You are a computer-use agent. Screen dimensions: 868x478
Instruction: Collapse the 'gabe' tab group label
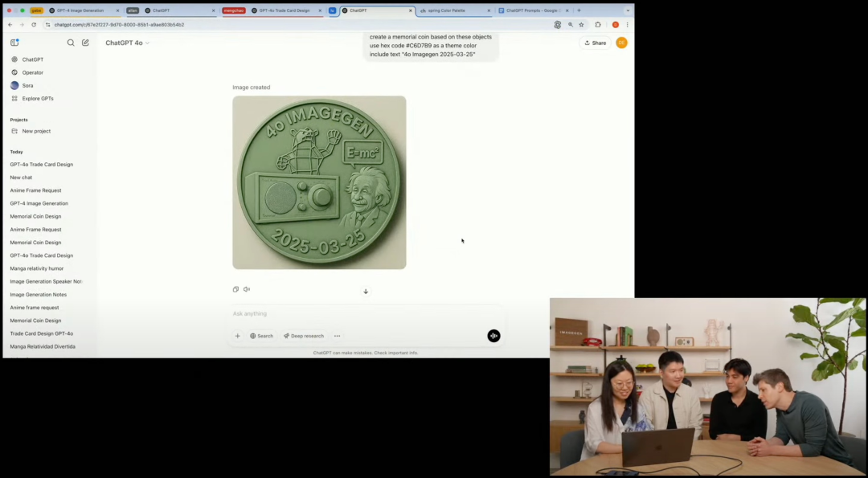point(36,10)
